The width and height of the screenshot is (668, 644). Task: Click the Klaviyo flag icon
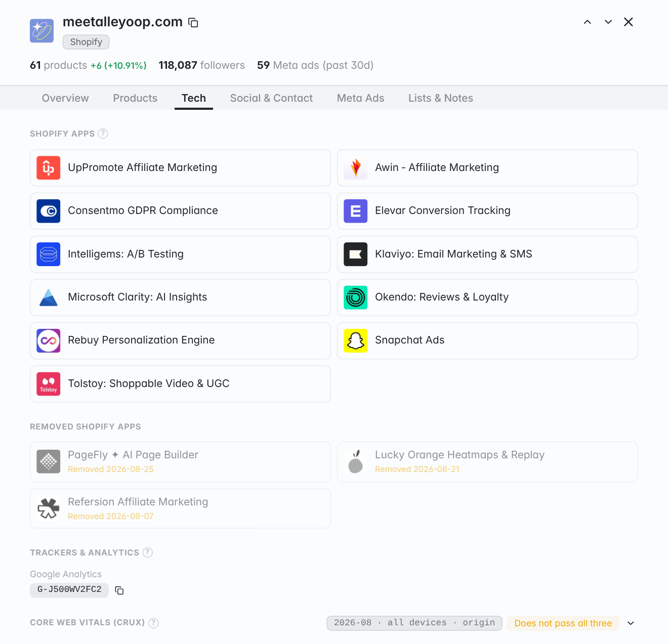point(356,254)
